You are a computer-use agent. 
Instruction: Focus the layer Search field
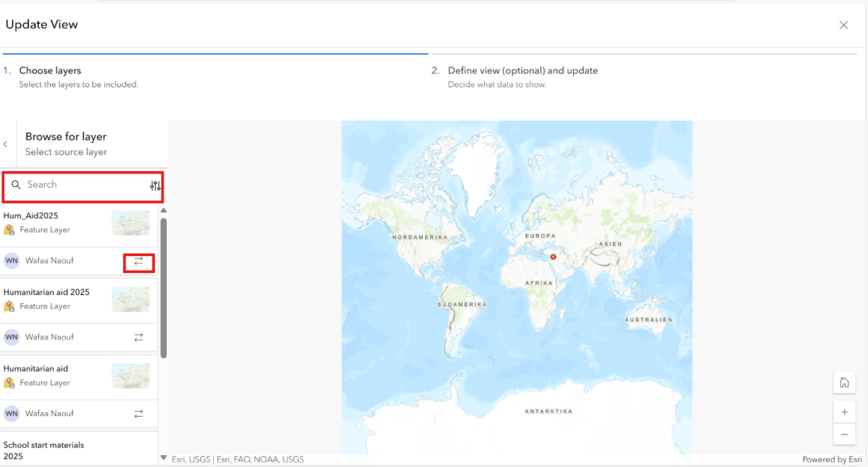tap(82, 185)
